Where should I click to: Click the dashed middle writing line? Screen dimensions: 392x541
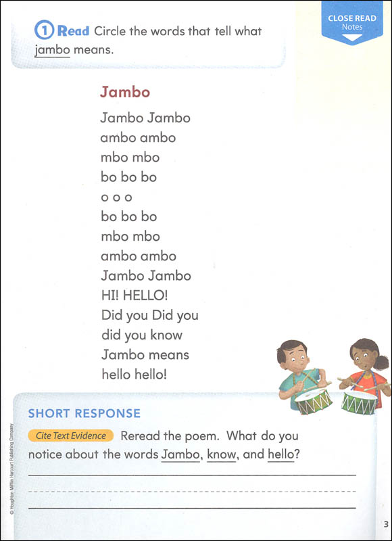pyautogui.click(x=192, y=491)
